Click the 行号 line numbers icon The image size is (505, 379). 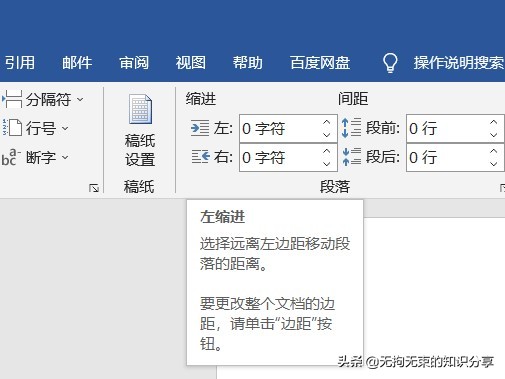pos(12,128)
